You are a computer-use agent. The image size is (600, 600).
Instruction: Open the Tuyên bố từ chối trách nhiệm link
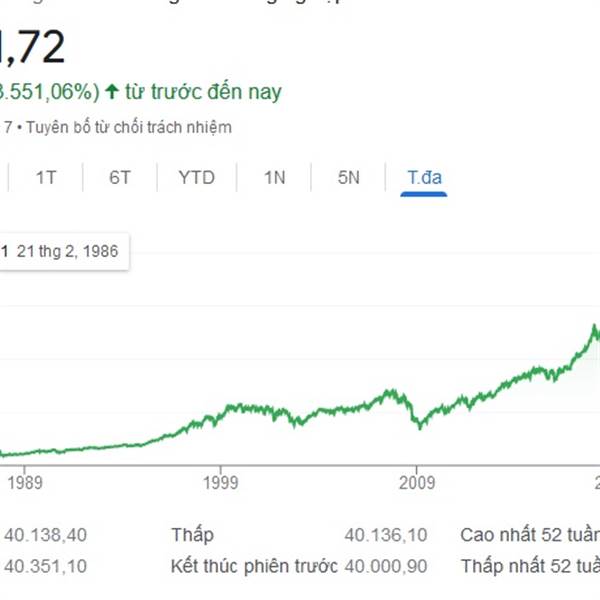coord(129,127)
